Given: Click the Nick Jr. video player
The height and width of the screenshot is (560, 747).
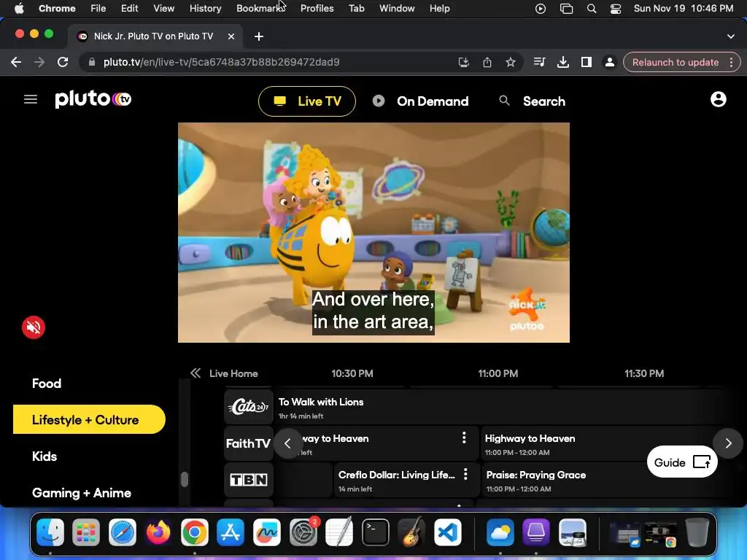Looking at the screenshot, I should click(373, 233).
